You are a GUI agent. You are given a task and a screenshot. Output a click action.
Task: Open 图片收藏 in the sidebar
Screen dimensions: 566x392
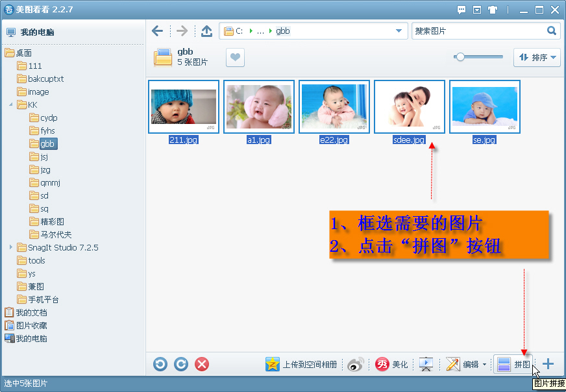(x=26, y=326)
